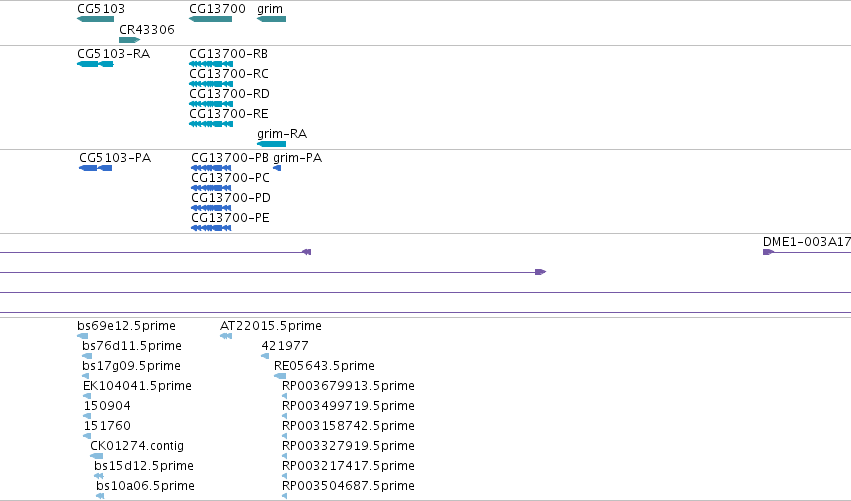Click the DME1-003A17 purple arrow glyph

[x=768, y=252]
